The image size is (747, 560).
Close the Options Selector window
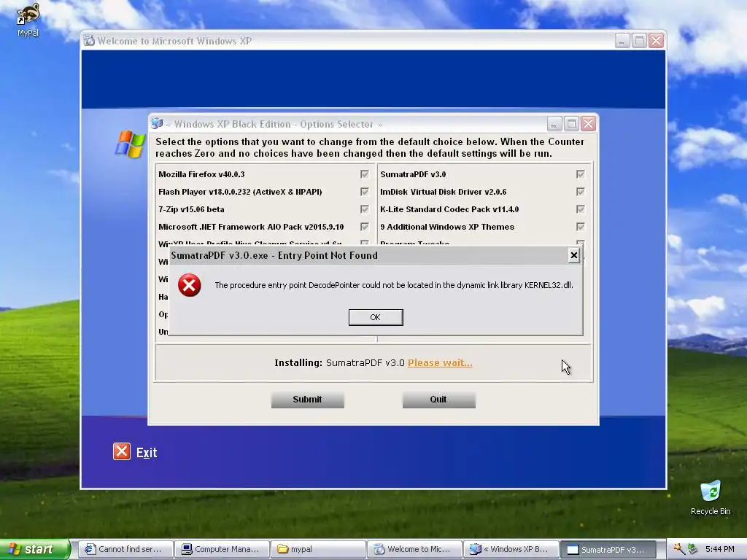tap(589, 124)
